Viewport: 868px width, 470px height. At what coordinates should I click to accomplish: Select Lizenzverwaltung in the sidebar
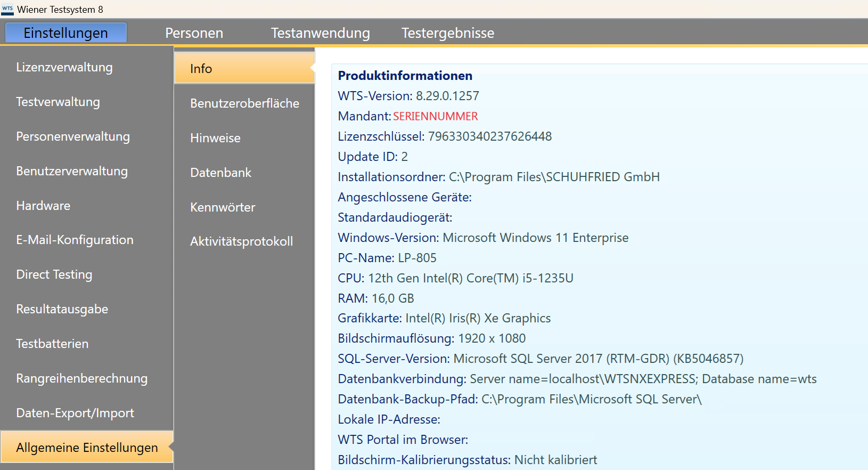pyautogui.click(x=64, y=68)
